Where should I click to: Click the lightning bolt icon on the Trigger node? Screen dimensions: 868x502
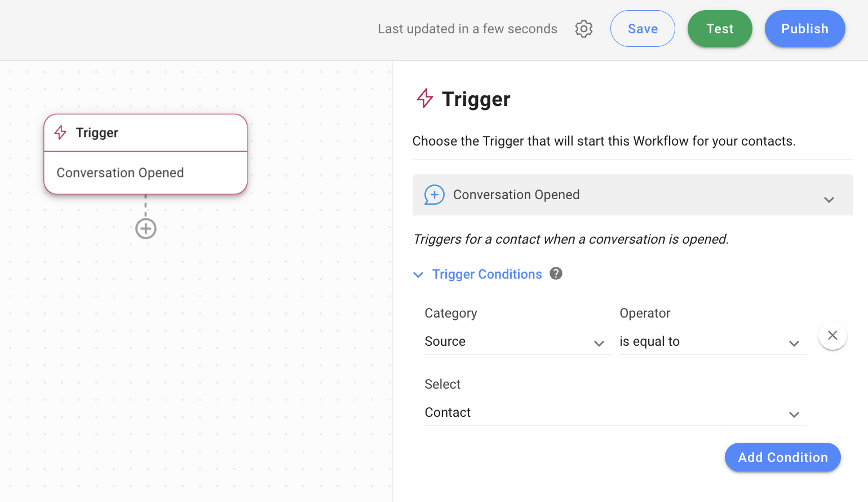(60, 133)
